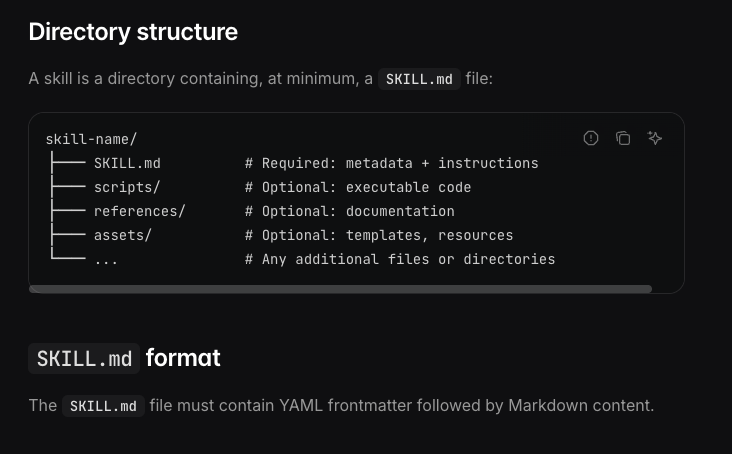Screen dimensions: 732x454
Task: Select the SKILL.md entry in the tree
Action: [x=127, y=163]
